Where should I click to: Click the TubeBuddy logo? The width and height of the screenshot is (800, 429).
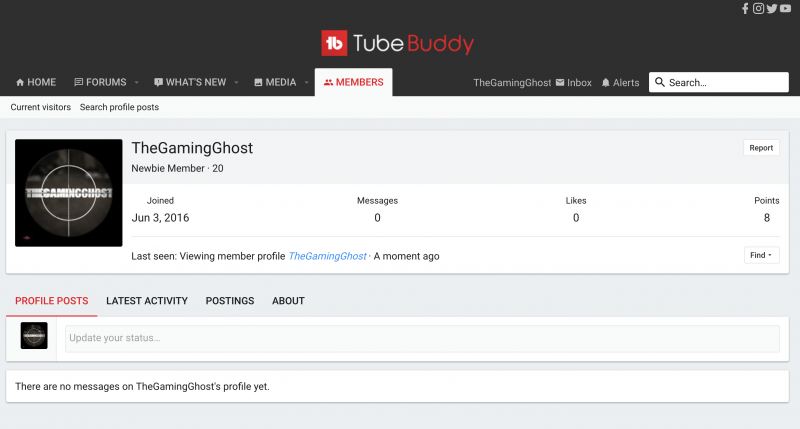[398, 43]
